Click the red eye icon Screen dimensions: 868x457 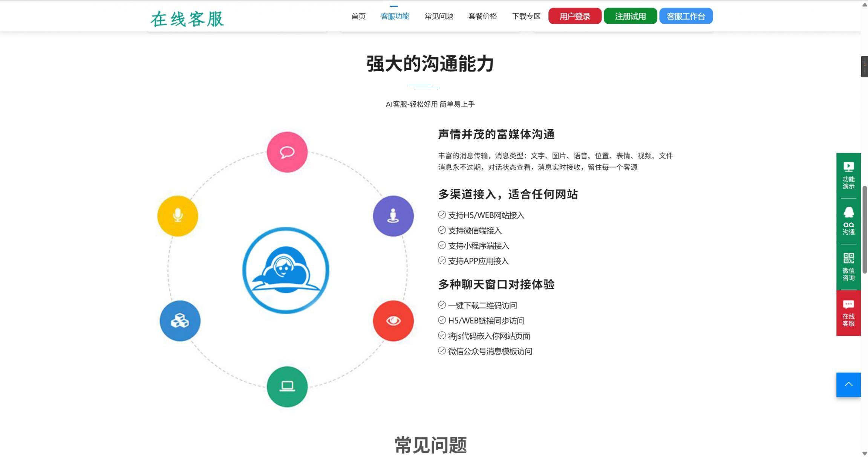[393, 321]
